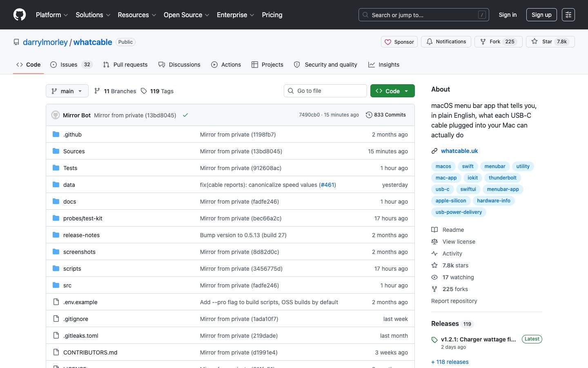
Task: Click the link icon beside whatcable.uk
Action: tap(434, 151)
